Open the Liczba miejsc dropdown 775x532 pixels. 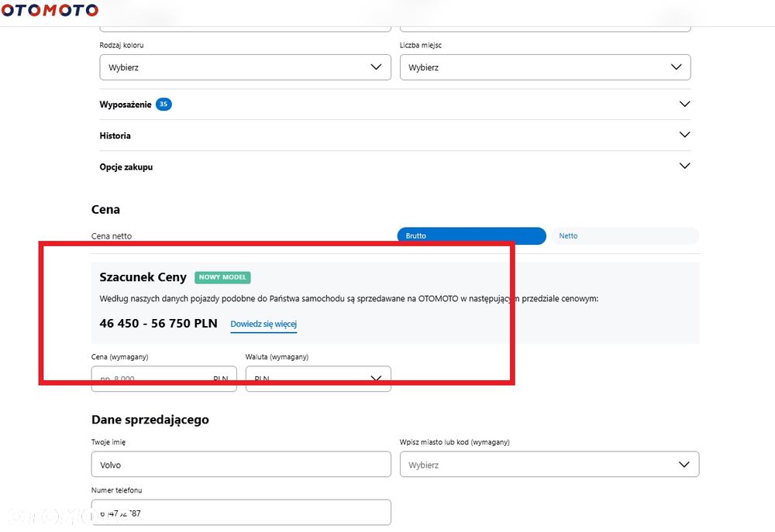click(545, 67)
